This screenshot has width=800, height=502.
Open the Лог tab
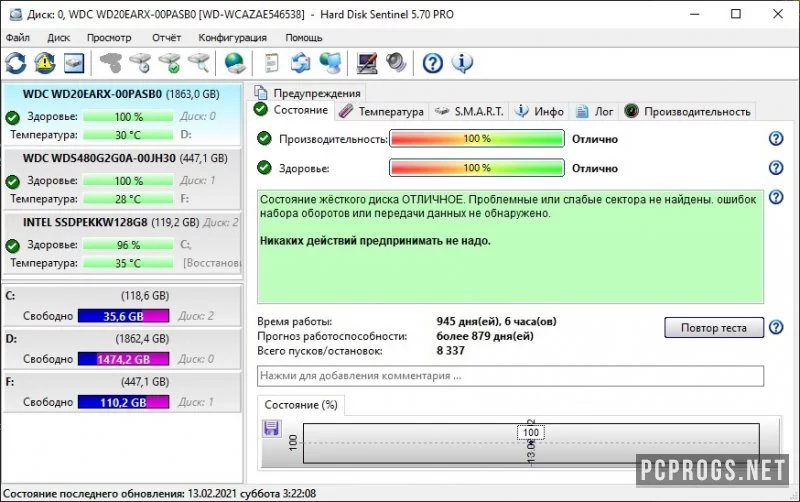pos(595,111)
